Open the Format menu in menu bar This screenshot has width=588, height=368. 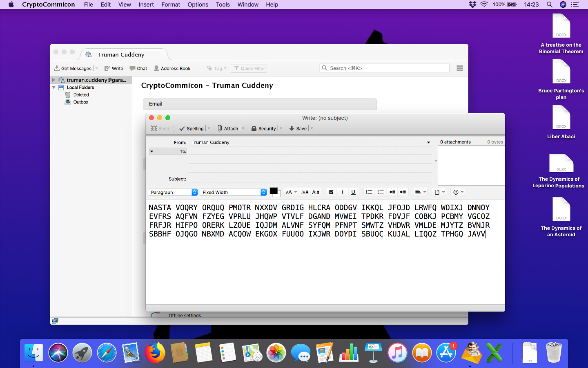[171, 4]
